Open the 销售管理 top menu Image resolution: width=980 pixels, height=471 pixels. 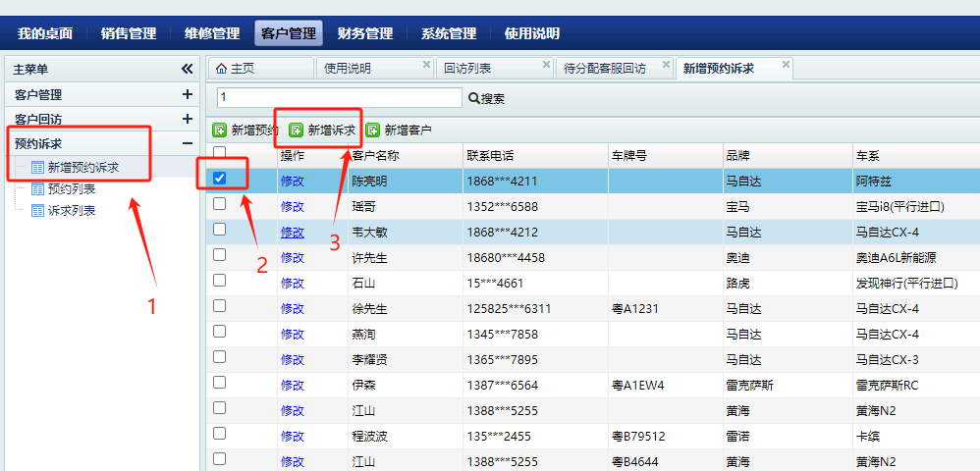click(x=128, y=33)
